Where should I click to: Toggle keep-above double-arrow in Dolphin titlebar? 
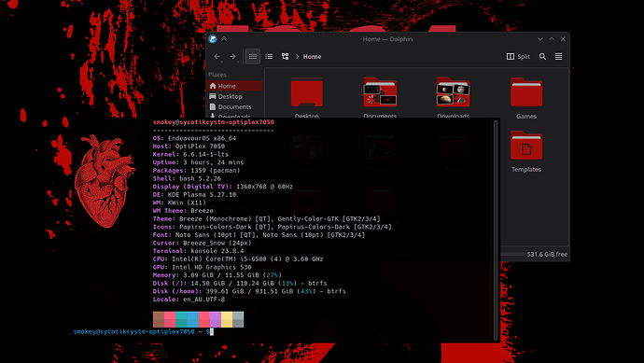tap(224, 39)
